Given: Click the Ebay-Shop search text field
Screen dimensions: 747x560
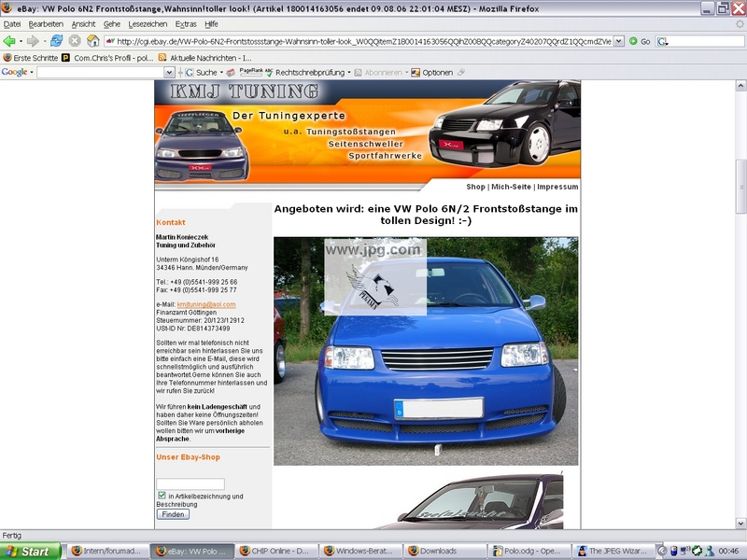Looking at the screenshot, I should coord(190,483).
